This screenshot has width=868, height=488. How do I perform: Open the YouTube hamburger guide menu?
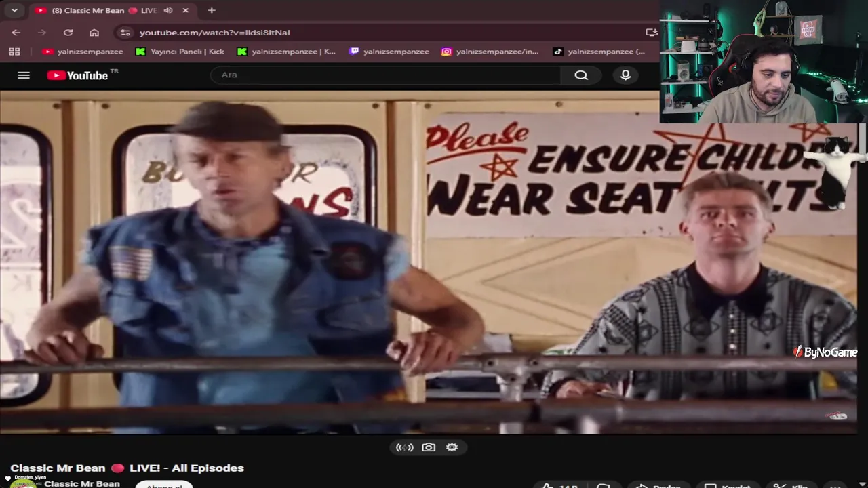point(24,75)
